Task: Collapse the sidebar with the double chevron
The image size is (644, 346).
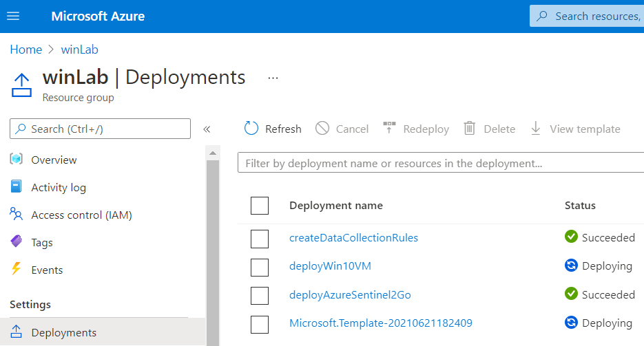Action: pos(207,129)
